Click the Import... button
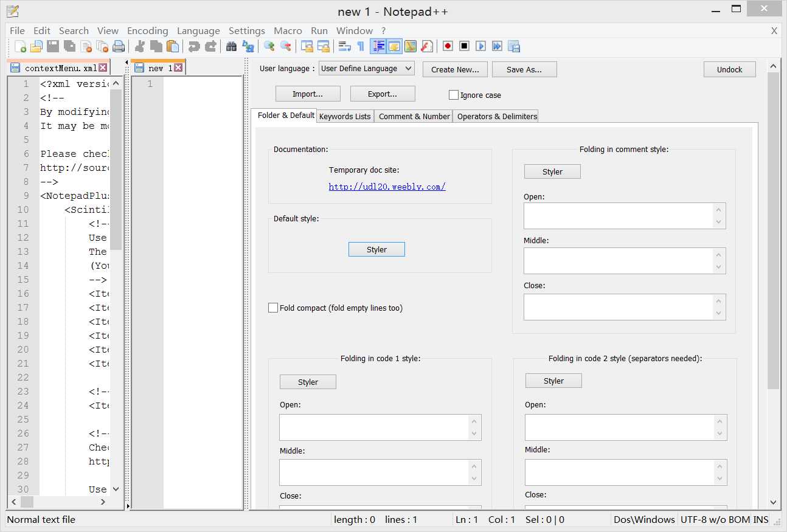The image size is (787, 532). pos(308,94)
